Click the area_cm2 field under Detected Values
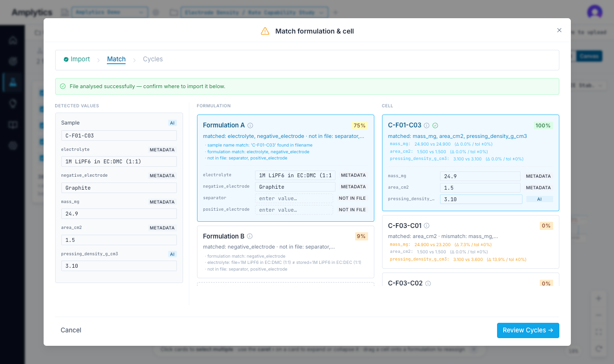This screenshot has width=614, height=364. tap(119, 240)
